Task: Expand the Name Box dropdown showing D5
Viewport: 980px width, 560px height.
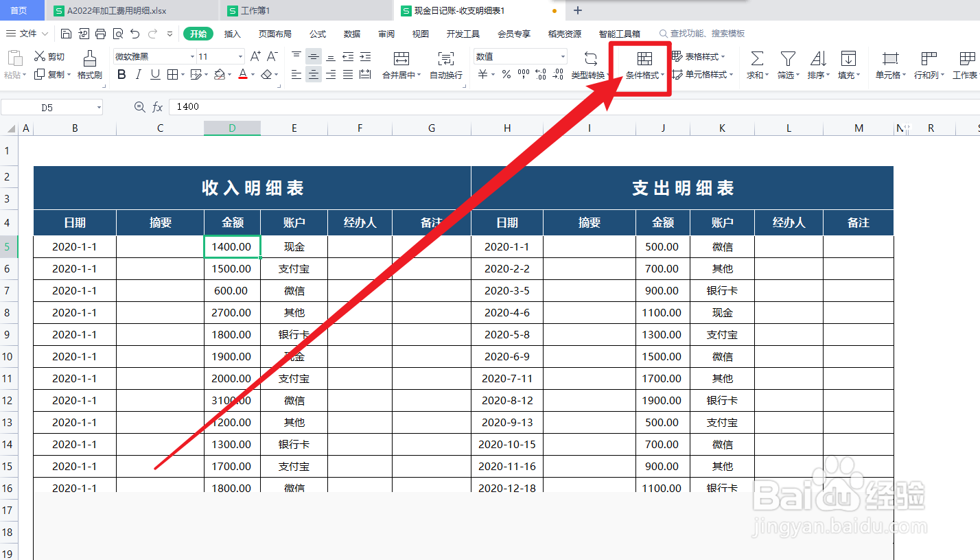Action: click(x=98, y=107)
